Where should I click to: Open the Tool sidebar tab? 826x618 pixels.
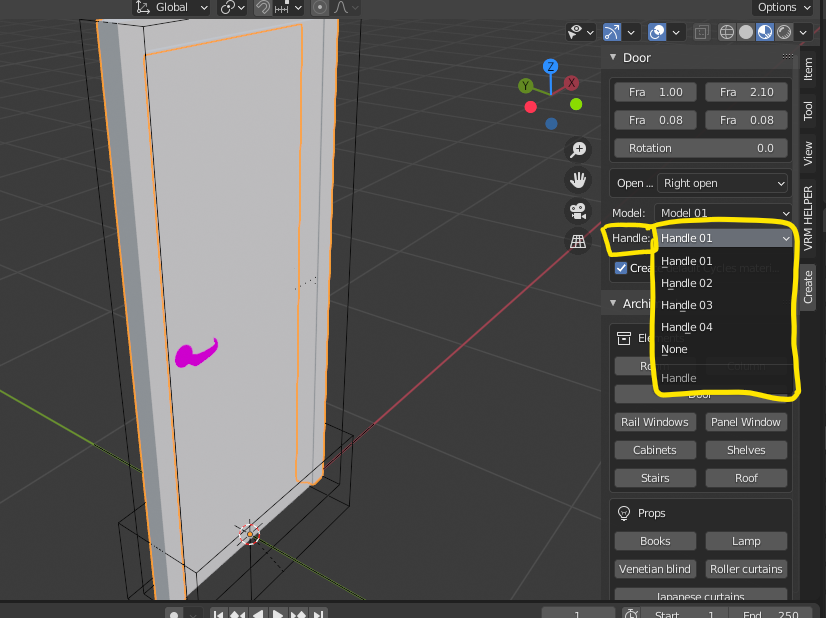(808, 111)
